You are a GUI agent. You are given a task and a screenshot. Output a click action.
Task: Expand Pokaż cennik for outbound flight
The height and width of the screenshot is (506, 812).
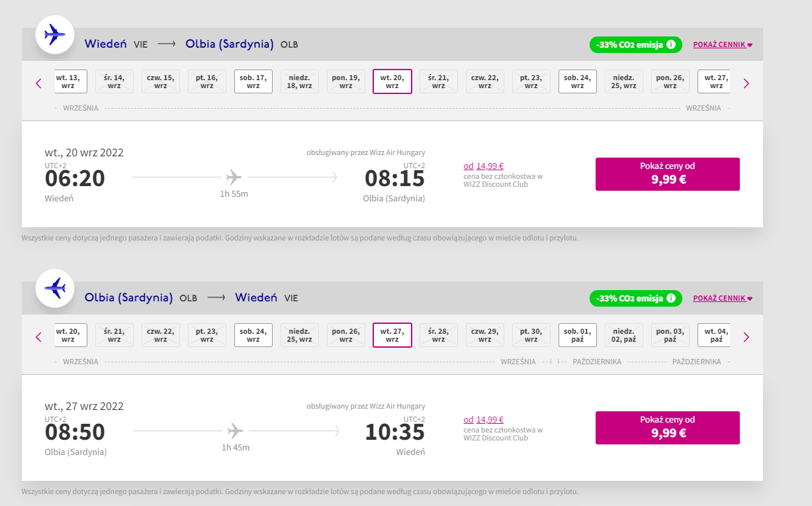pyautogui.click(x=723, y=45)
